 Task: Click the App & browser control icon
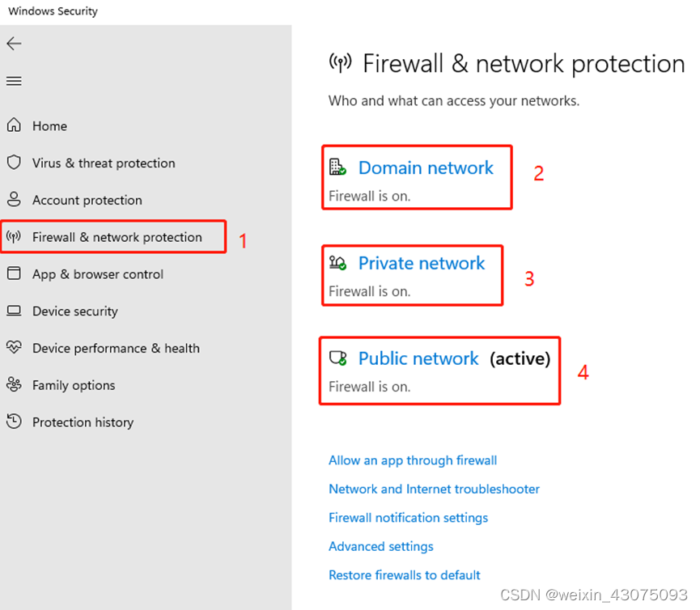click(x=14, y=273)
